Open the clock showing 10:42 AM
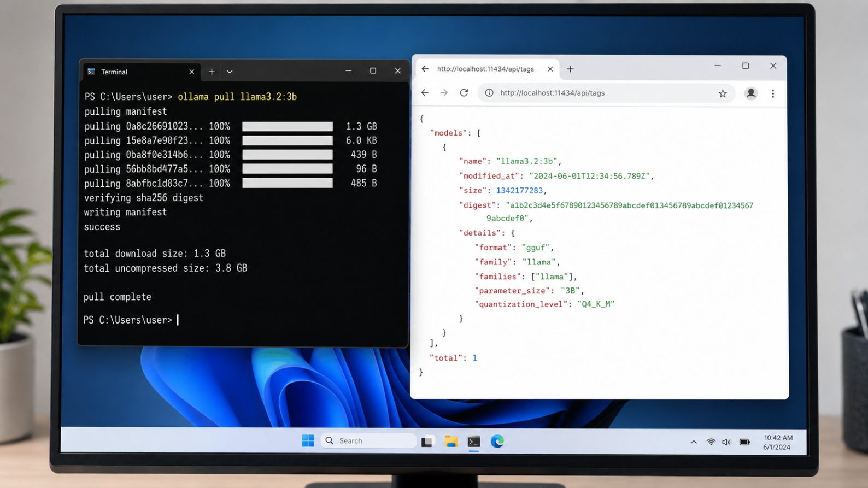The image size is (868, 488). tap(777, 442)
